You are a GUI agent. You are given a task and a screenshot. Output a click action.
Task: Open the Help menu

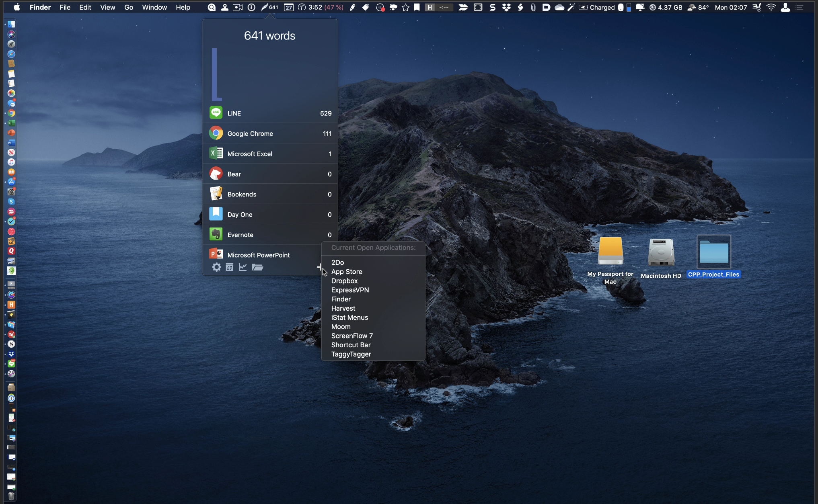pos(183,7)
